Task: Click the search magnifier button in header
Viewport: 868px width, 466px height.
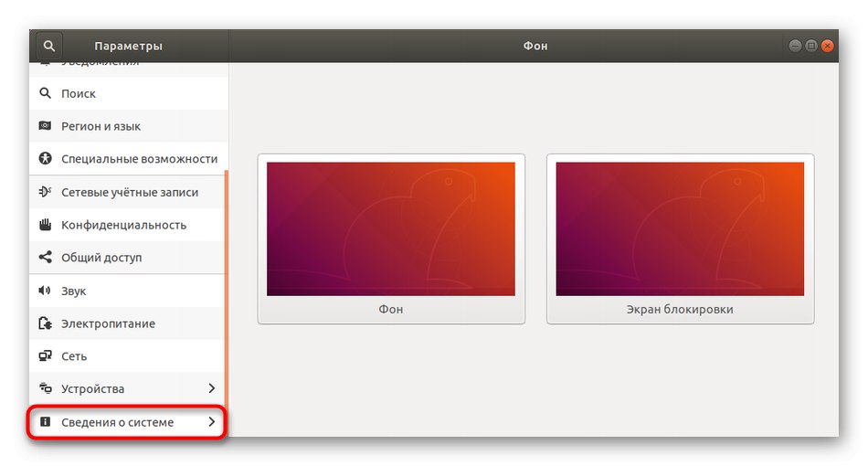Action: [x=49, y=46]
